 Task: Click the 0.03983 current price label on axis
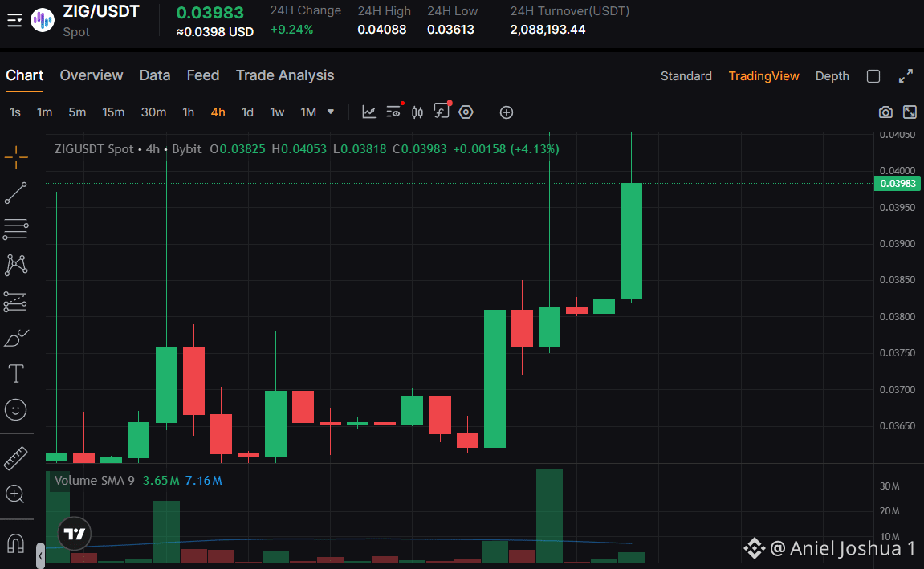pos(898,184)
